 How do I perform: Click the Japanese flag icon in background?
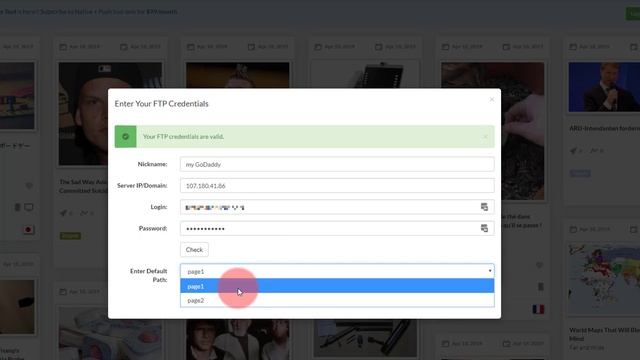pos(28,230)
